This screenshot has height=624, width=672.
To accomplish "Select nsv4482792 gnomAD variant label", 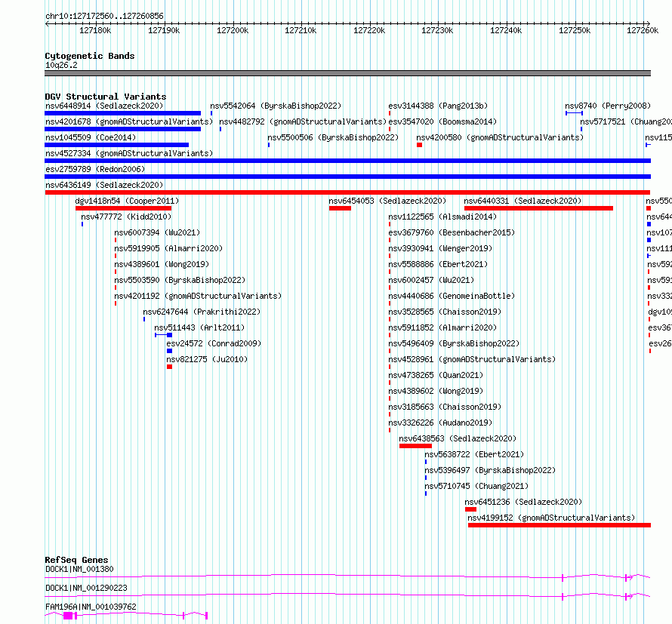I will (x=303, y=121).
